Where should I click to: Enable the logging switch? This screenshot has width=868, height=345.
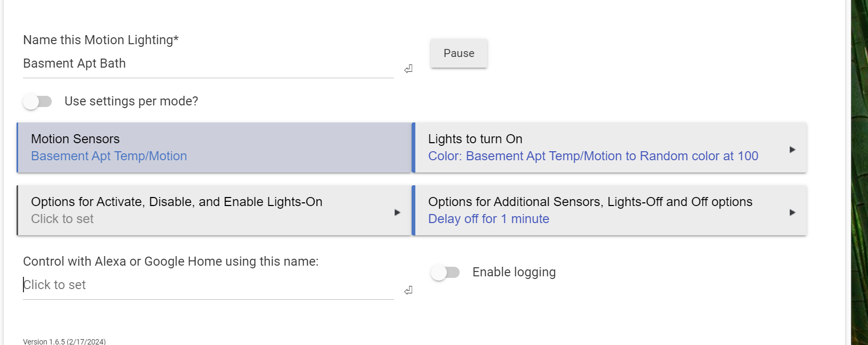click(445, 273)
